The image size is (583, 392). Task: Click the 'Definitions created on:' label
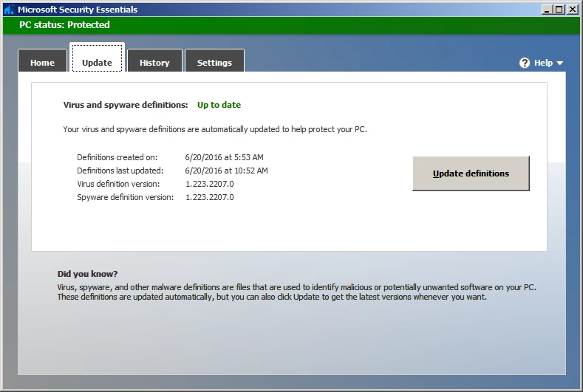[117, 157]
